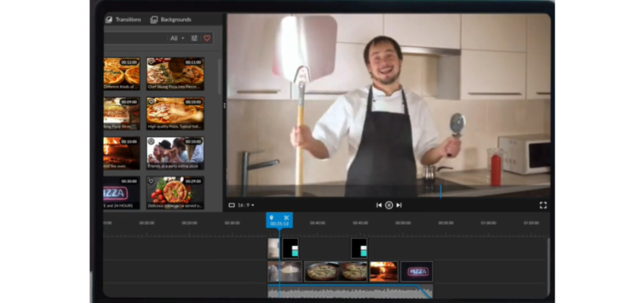
Task: Favorite the High quality Pizza clip
Action: pyautogui.click(x=151, y=102)
